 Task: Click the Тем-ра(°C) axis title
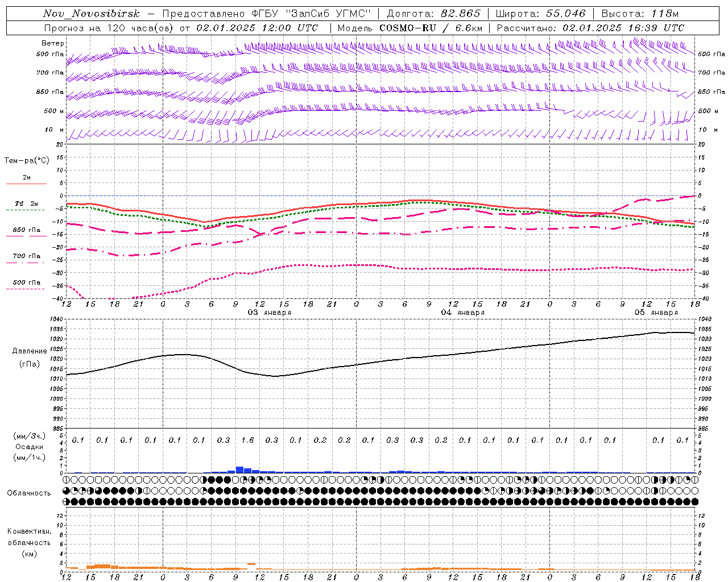tap(27, 161)
